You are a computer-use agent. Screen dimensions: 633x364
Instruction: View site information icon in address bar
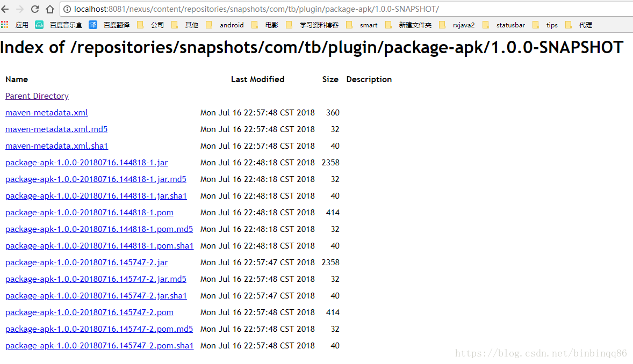coord(67,9)
